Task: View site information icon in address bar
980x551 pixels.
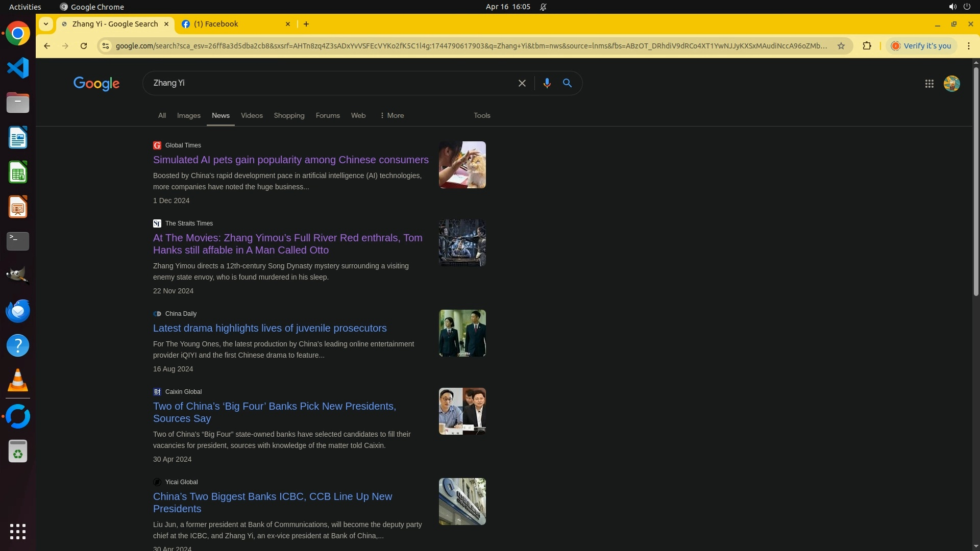Action: click(106, 46)
